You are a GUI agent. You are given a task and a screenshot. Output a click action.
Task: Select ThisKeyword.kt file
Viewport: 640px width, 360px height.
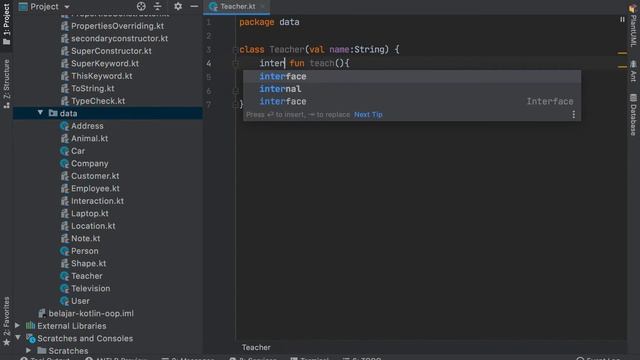101,76
